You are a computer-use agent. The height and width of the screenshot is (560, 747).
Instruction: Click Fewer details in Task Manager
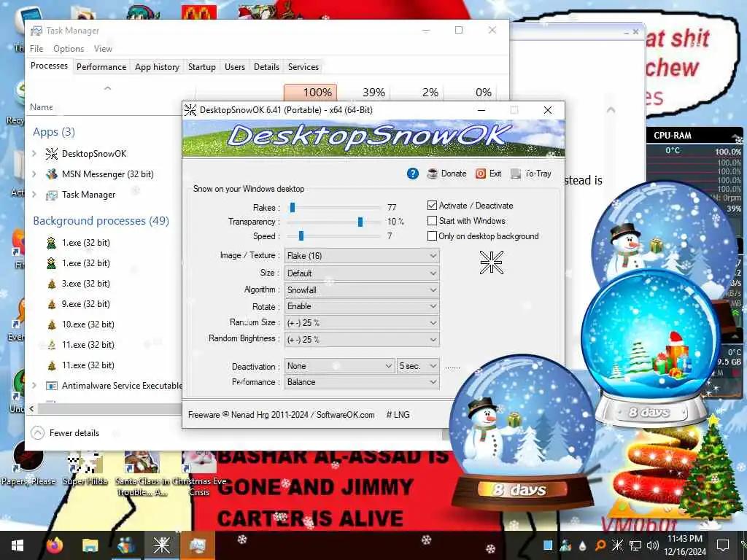coord(65,433)
